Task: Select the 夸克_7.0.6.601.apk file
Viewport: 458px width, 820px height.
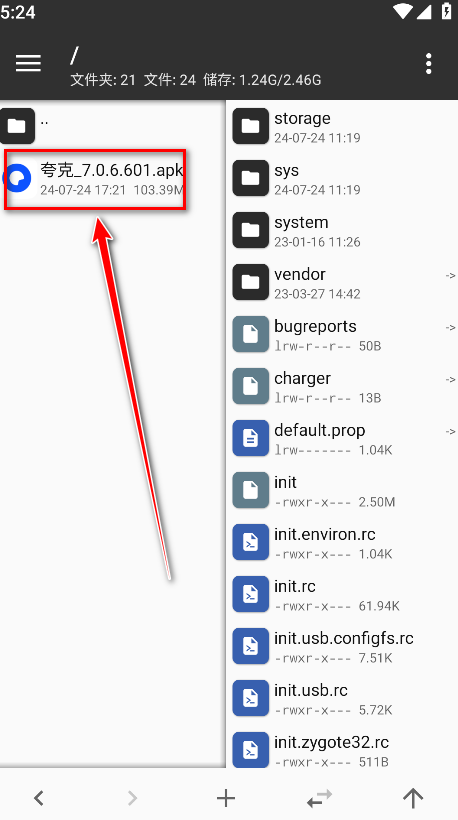Action: [95, 179]
